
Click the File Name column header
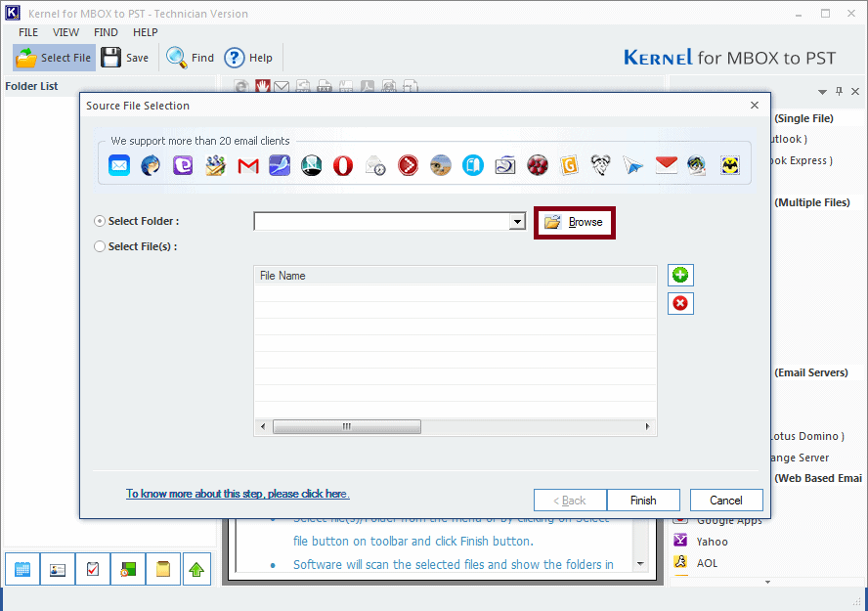(456, 276)
